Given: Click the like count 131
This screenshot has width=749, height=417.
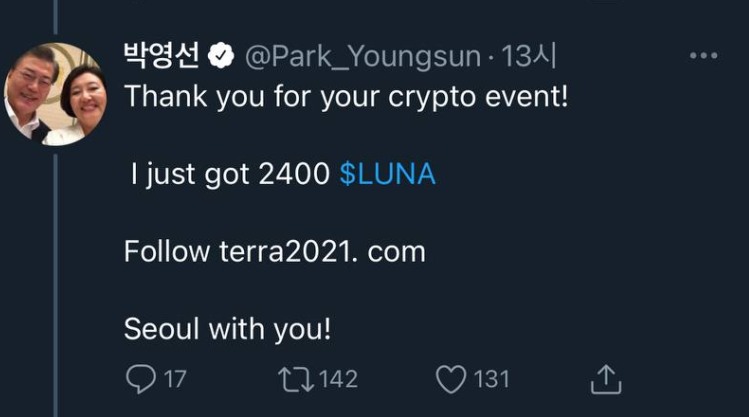Looking at the screenshot, I should [492, 380].
